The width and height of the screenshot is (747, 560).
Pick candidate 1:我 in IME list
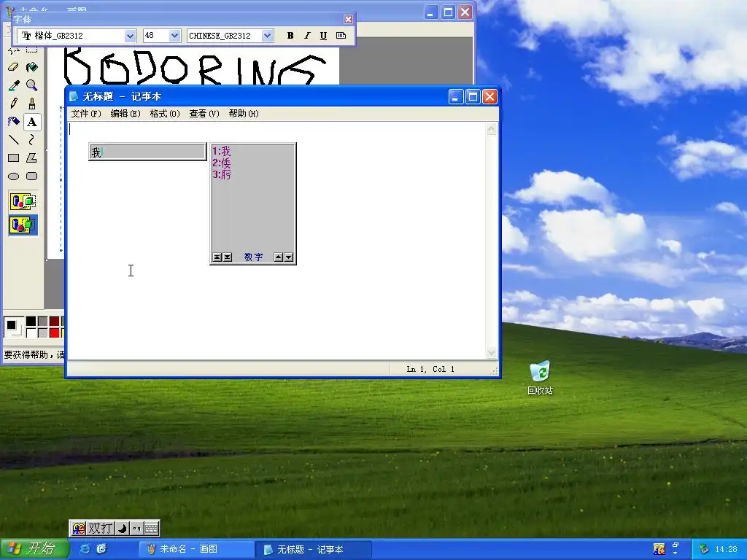pos(222,152)
